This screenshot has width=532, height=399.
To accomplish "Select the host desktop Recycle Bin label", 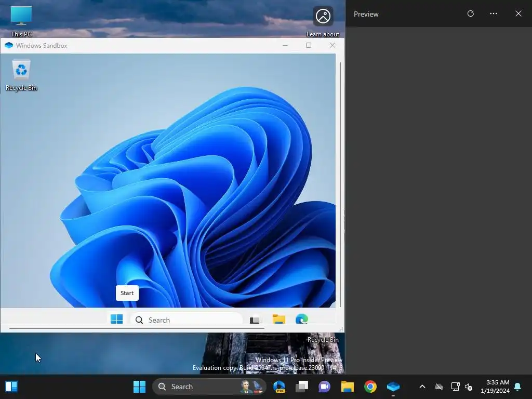I will [x=323, y=340].
